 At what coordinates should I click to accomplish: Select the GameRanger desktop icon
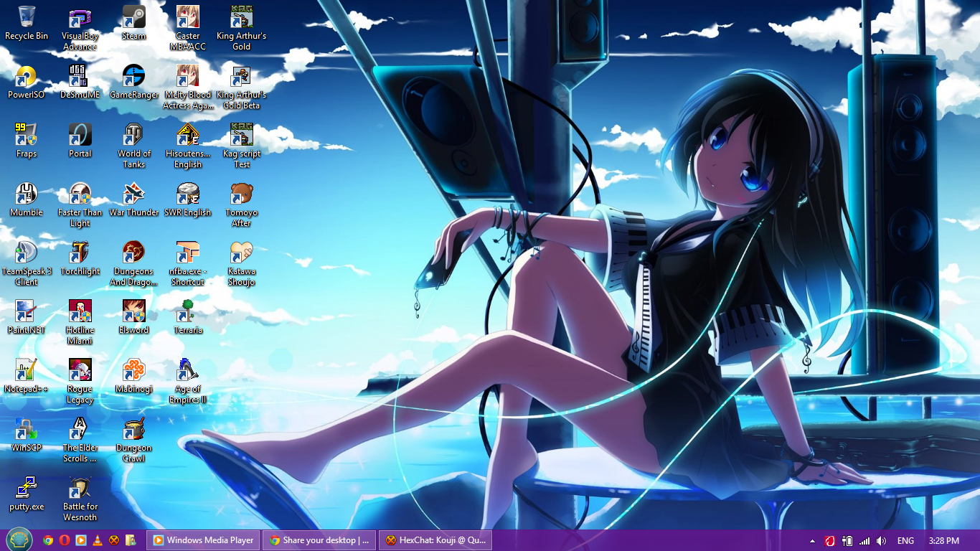(133, 80)
